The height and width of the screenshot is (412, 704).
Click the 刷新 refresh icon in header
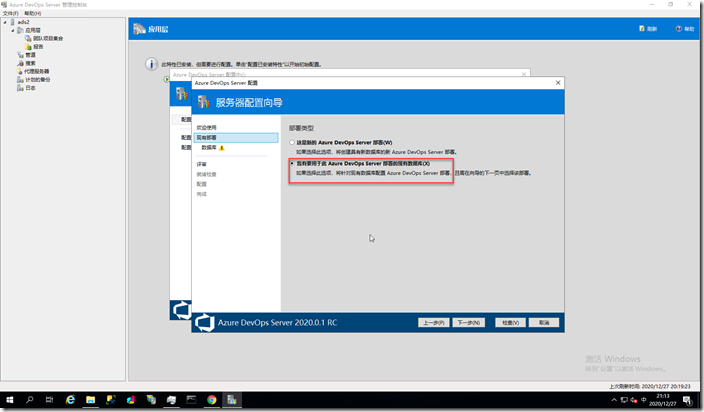[x=642, y=29]
